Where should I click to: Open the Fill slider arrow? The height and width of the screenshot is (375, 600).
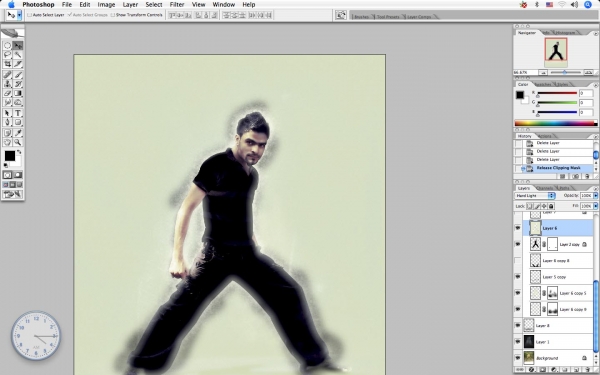[595, 206]
